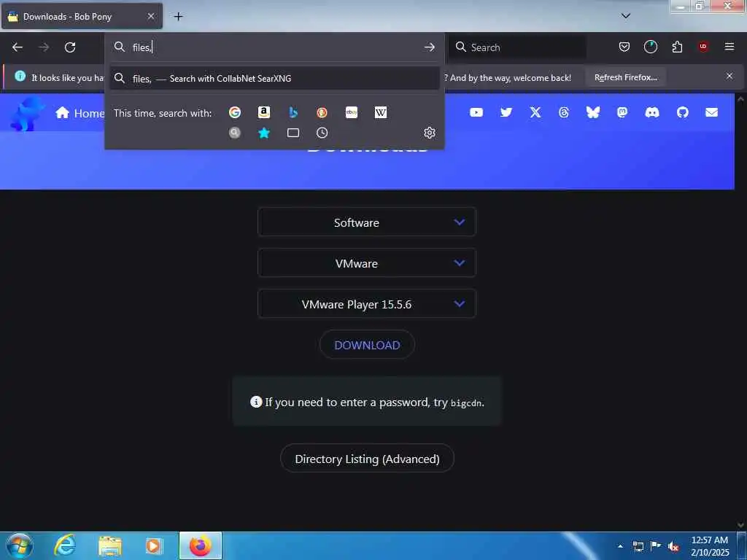747x560 pixels.
Task: Open the Firefox hamburger application menu
Action: click(729, 47)
